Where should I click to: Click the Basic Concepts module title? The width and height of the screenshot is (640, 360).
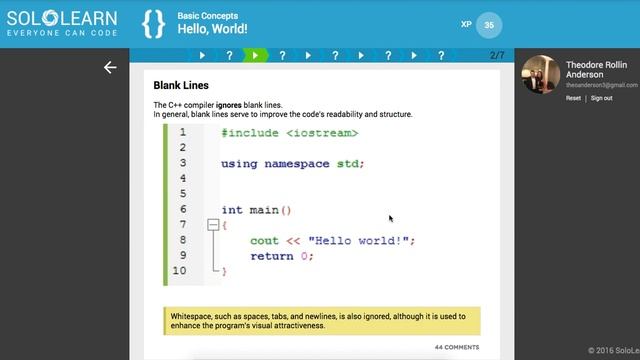207,16
